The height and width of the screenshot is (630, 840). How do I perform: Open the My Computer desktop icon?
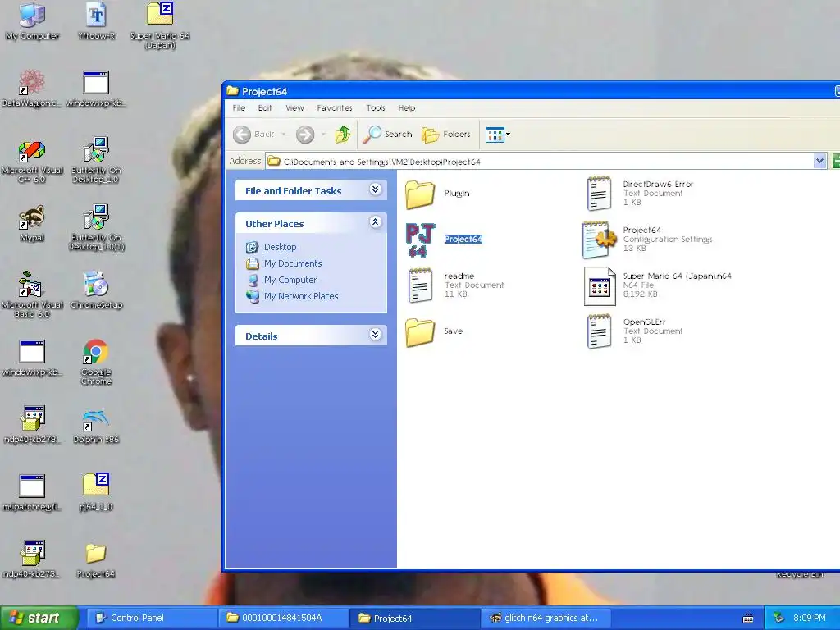[x=32, y=21]
